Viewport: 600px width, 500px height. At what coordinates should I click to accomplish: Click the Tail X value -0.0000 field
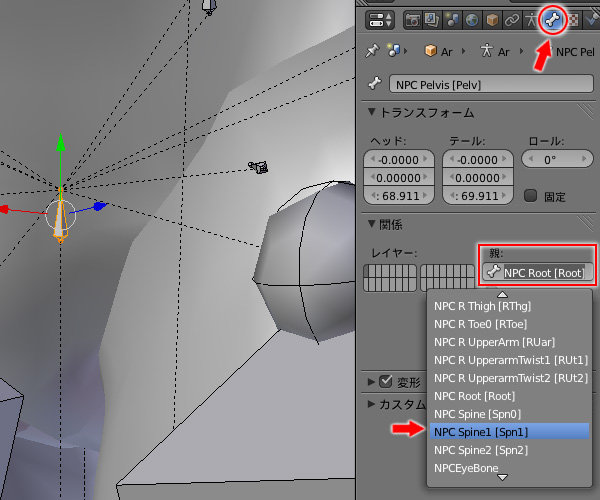478,159
